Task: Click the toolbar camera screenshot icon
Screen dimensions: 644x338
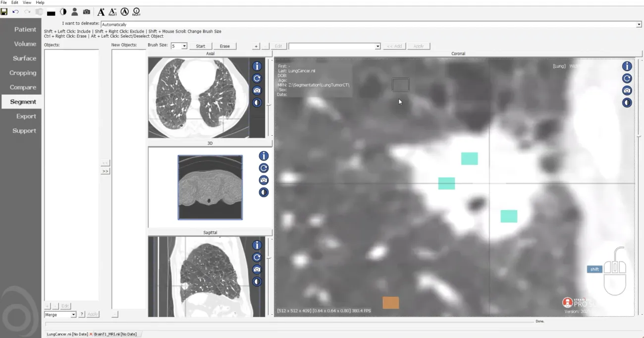Action: 87,12
